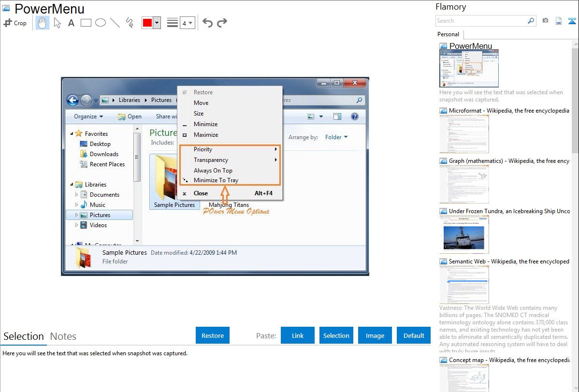The image size is (579, 392).
Task: Click Size in the window menu
Action: [x=199, y=114]
